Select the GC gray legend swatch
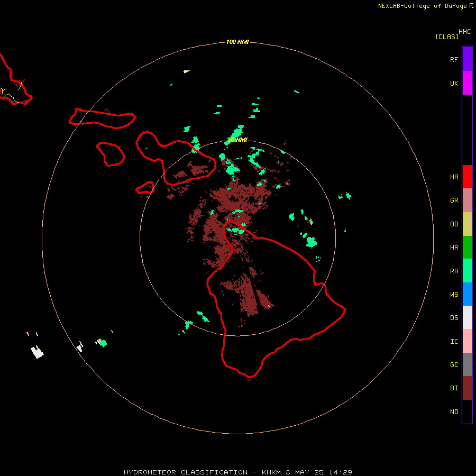476x476 pixels. pyautogui.click(x=467, y=364)
